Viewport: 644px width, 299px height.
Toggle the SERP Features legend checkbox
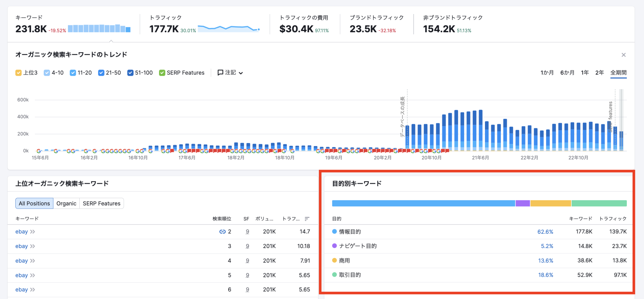click(162, 73)
